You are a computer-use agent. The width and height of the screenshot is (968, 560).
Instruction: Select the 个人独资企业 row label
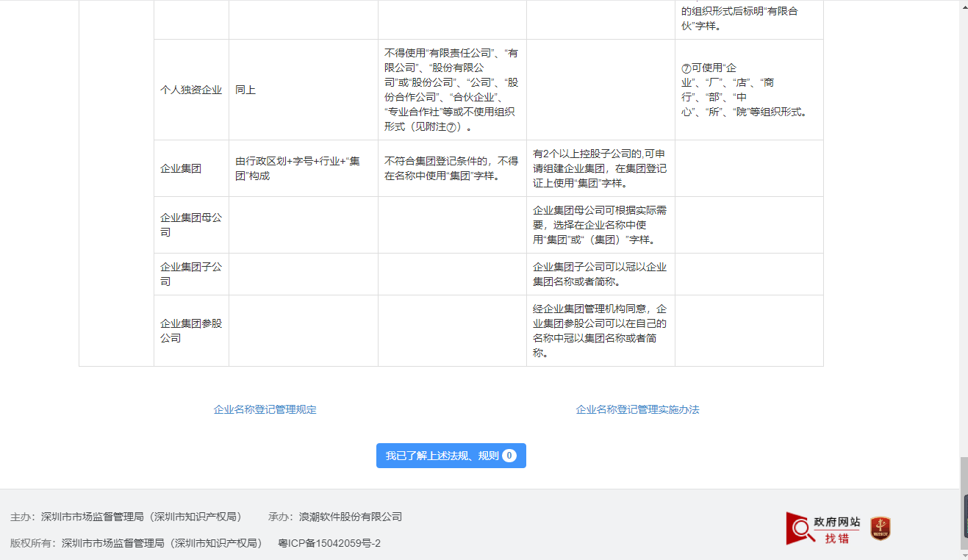click(x=190, y=90)
